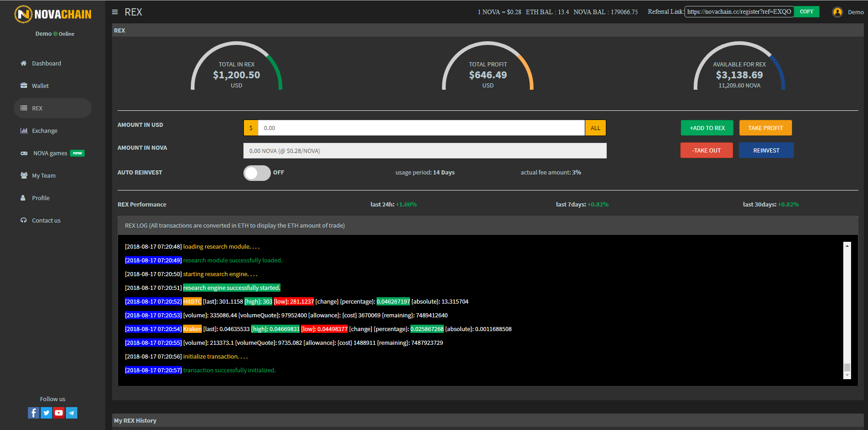Open the Facebook follow link
The width and height of the screenshot is (868, 430).
pyautogui.click(x=33, y=413)
